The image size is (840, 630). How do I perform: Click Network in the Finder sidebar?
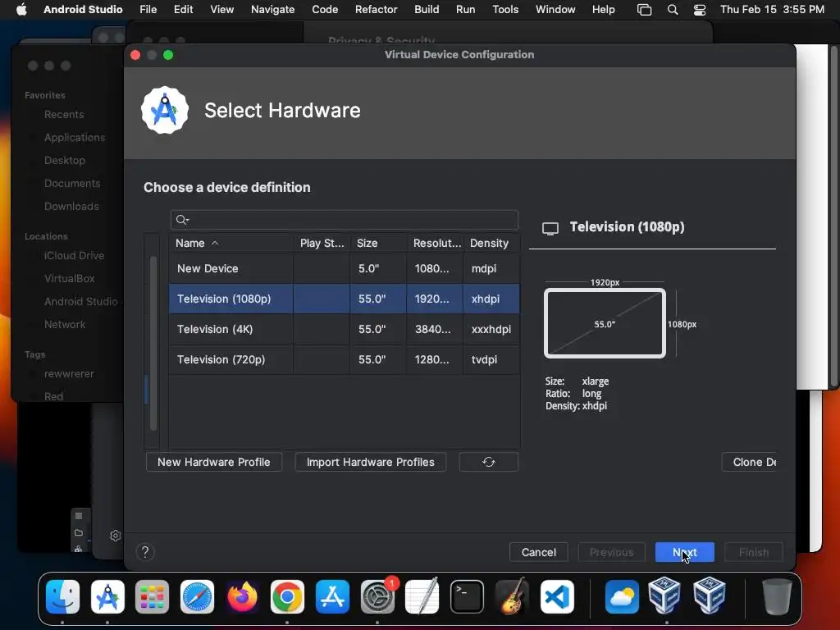65,324
